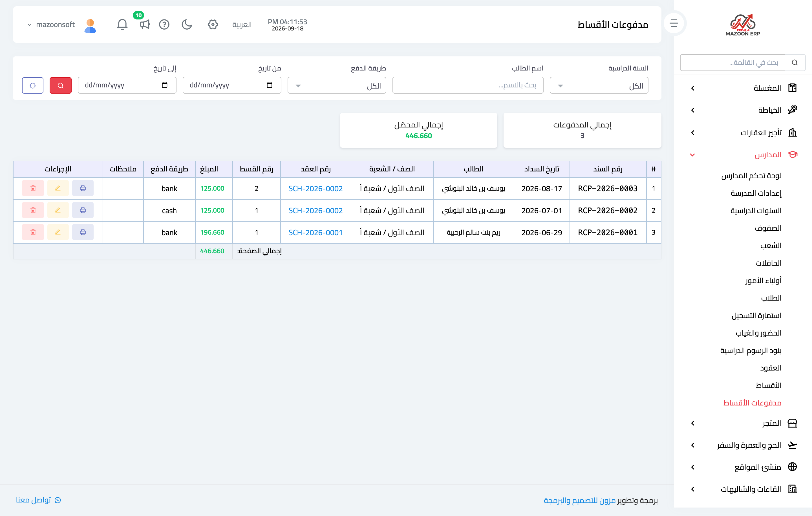Edit receipt RCP-2026-0001
This screenshot has width=812, height=516.
pos(58,232)
